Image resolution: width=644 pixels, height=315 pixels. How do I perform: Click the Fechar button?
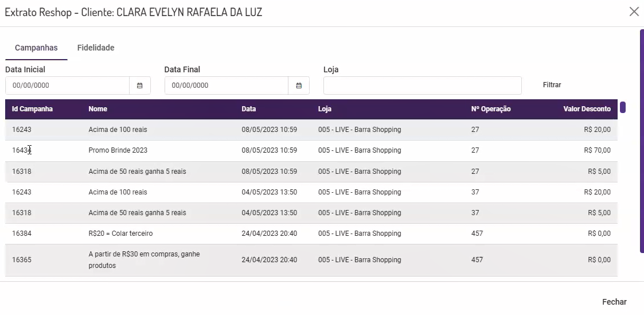click(x=614, y=302)
